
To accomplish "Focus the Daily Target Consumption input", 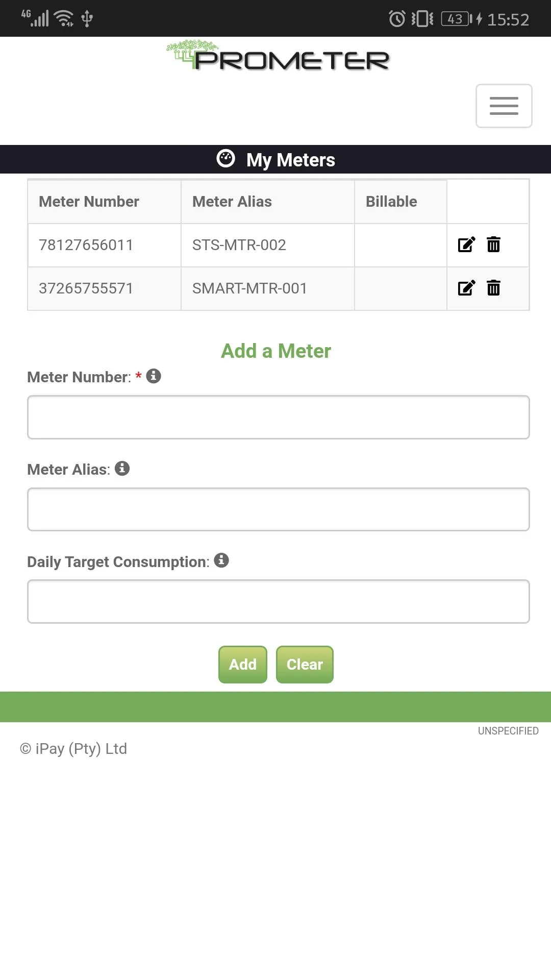I will pos(279,601).
